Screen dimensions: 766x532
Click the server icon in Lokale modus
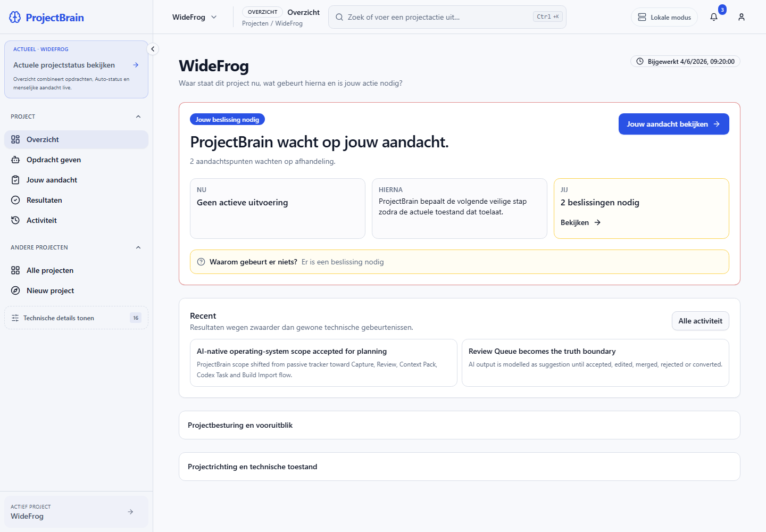(642, 17)
